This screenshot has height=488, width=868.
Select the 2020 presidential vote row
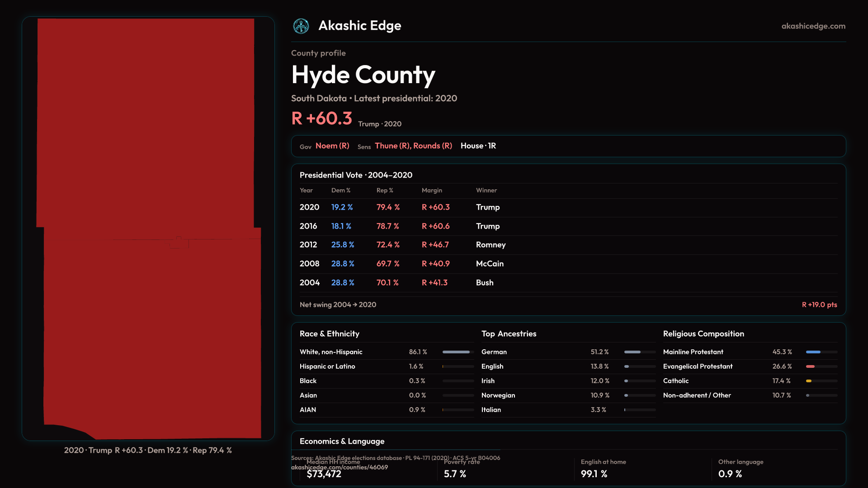(309, 207)
